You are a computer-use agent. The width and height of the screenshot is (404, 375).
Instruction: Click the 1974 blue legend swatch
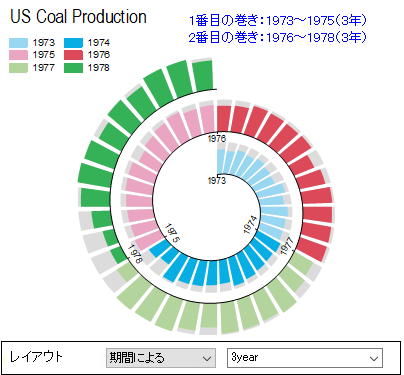click(x=73, y=43)
